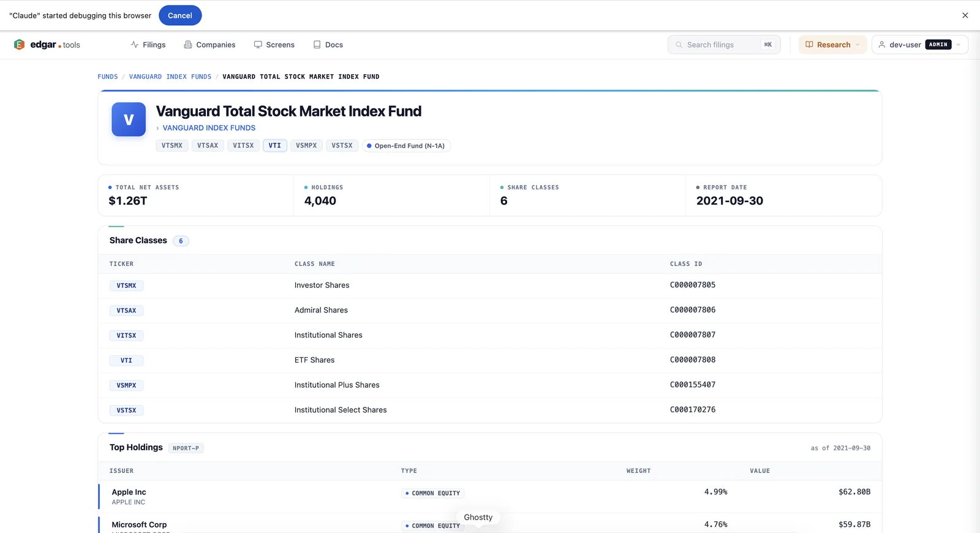Click the VALUE column header
The width and height of the screenshot is (980, 533).
[760, 471]
